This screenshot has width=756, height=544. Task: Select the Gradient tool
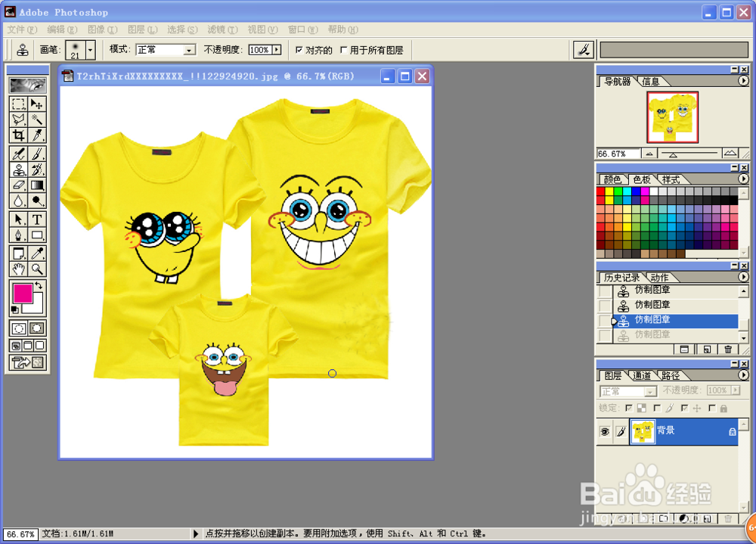tap(36, 185)
